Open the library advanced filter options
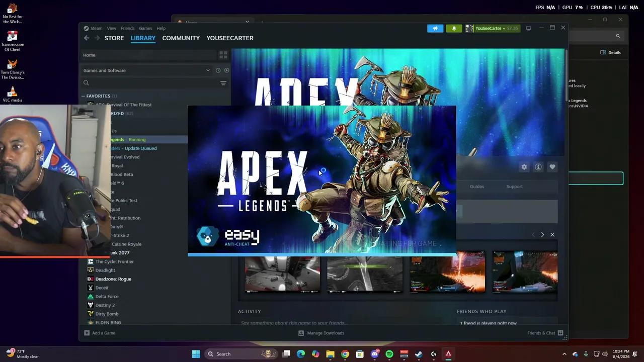This screenshot has width=644, height=362. tap(223, 83)
